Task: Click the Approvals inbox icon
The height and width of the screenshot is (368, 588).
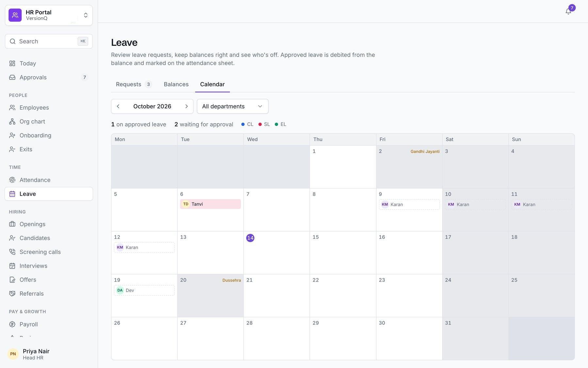Action: coord(12,77)
